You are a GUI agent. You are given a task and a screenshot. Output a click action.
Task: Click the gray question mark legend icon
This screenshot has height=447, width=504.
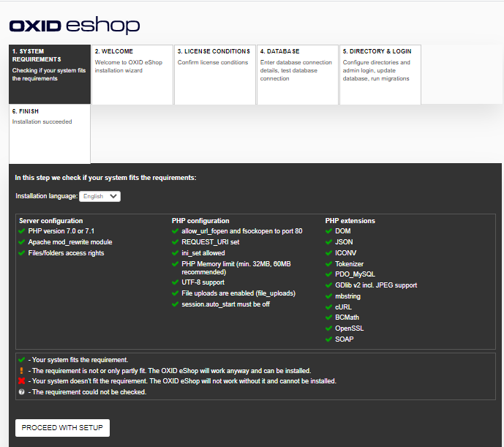tap(22, 392)
